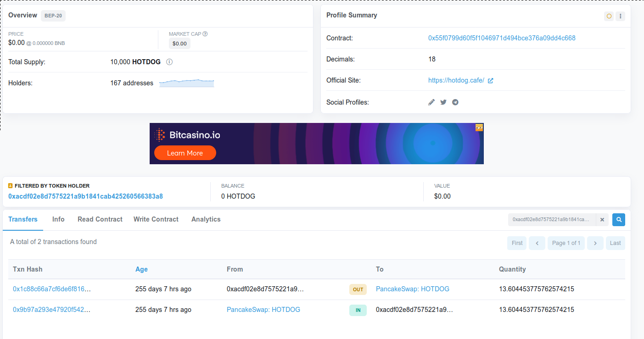644x339 pixels.
Task: Click the Market Cap help question icon
Action: coord(205,34)
